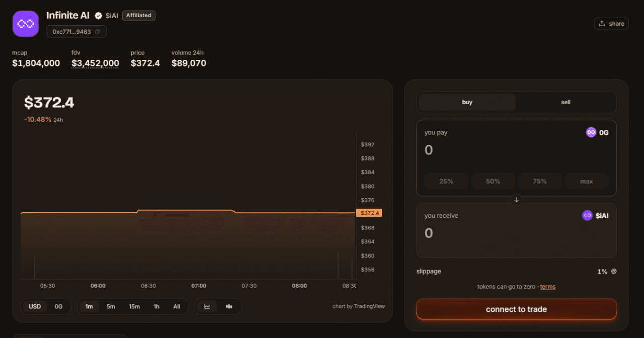Click the $372.4 price label on the chart axis
This screenshot has height=338, width=644.
[369, 213]
